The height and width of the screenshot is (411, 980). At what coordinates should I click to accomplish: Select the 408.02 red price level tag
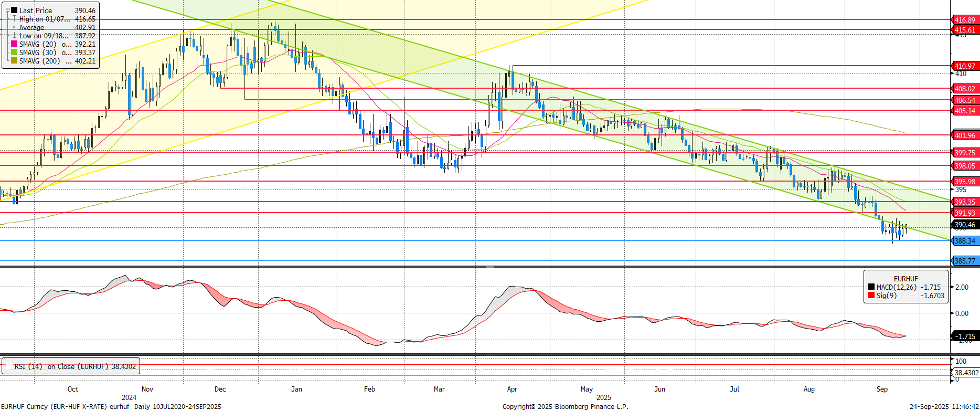(965, 89)
